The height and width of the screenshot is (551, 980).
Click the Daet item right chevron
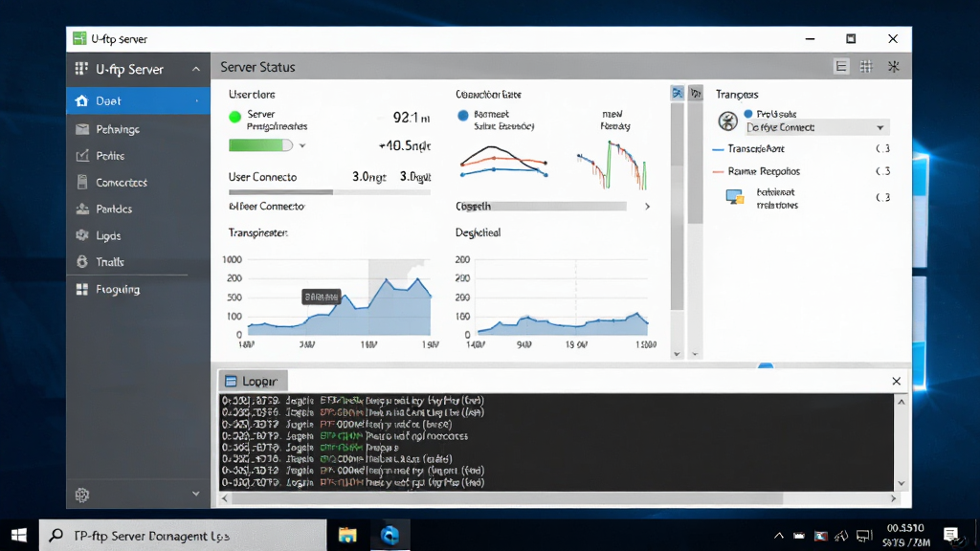(x=197, y=101)
